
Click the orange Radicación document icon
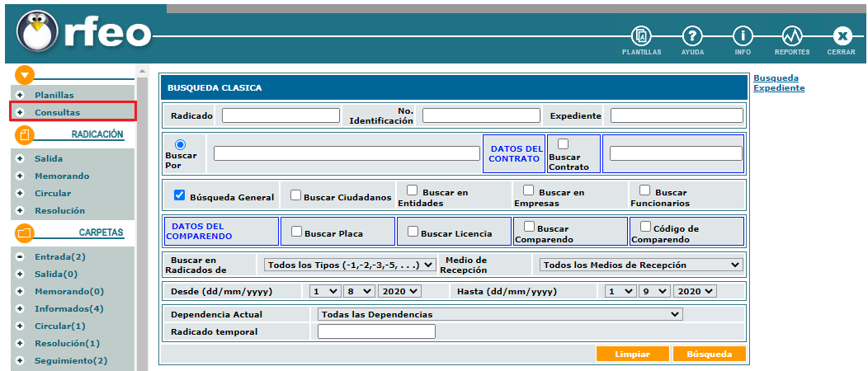[x=25, y=135]
